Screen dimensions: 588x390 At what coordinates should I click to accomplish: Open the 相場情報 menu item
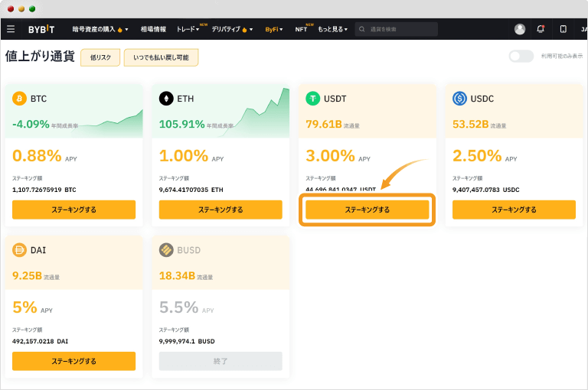[153, 29]
